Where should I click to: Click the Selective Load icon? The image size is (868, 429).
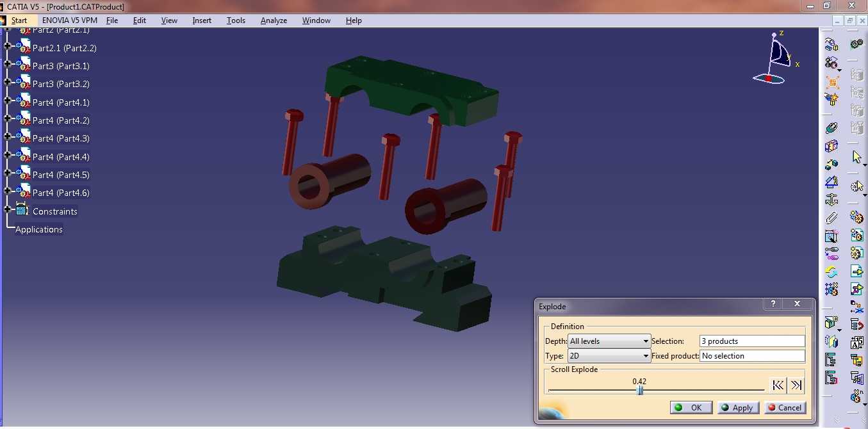857,360
